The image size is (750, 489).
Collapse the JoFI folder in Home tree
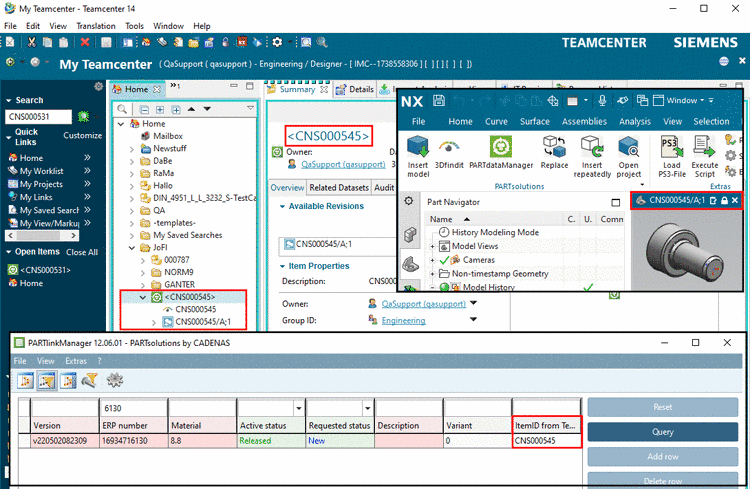coord(132,248)
